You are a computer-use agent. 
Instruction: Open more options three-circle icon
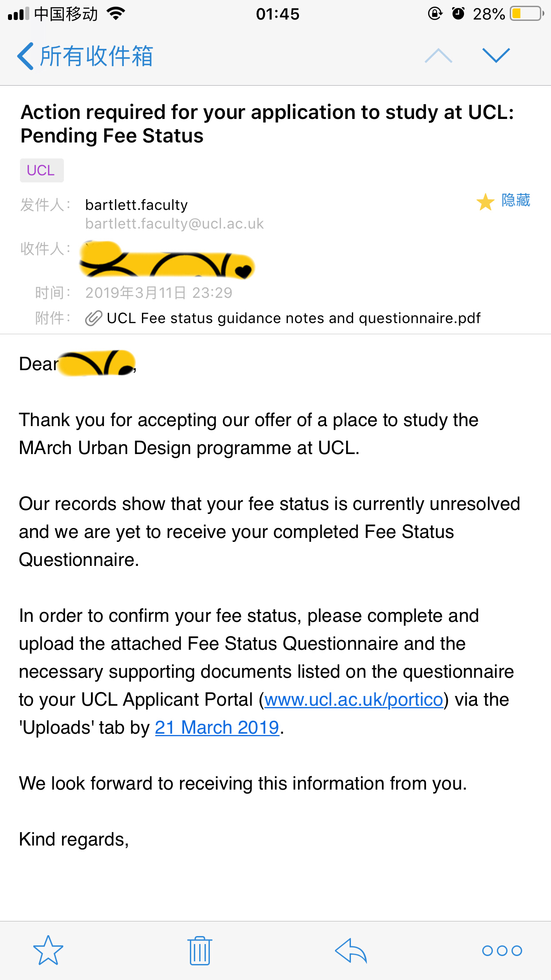(x=502, y=950)
